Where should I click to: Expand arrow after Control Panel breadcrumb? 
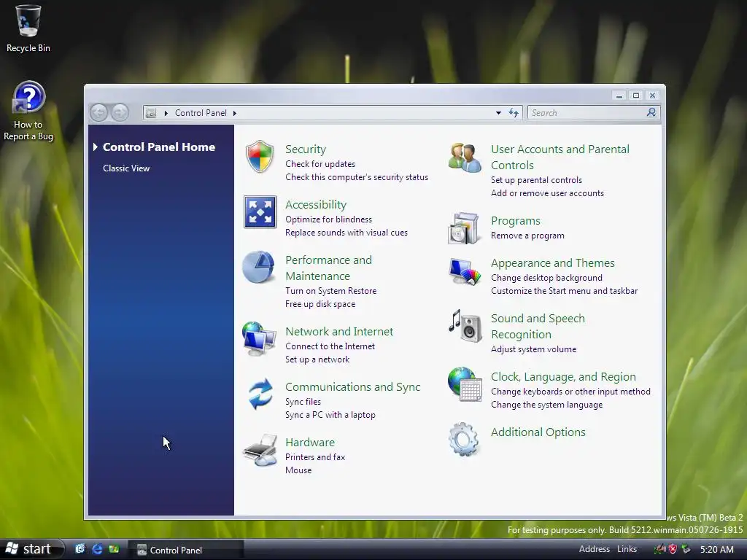tap(234, 113)
